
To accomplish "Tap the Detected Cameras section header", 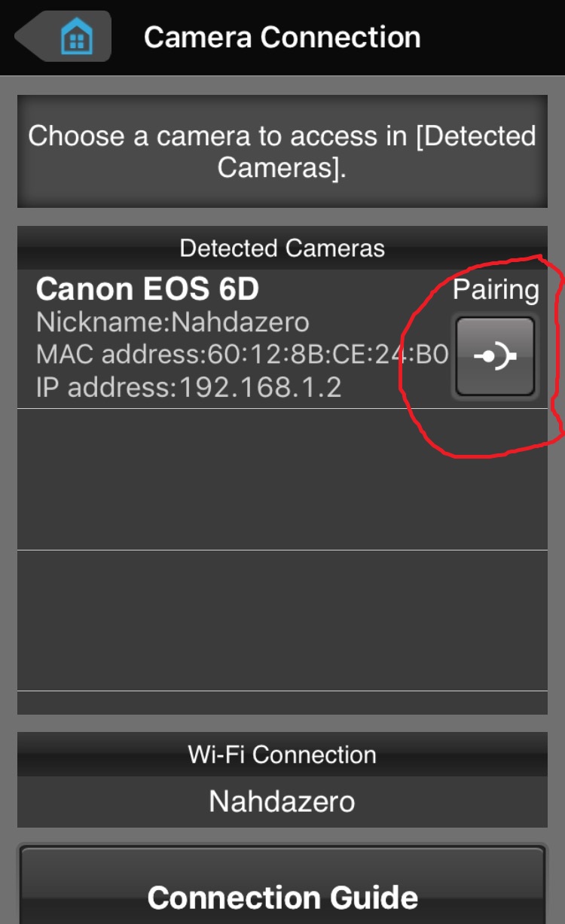I will (282, 248).
